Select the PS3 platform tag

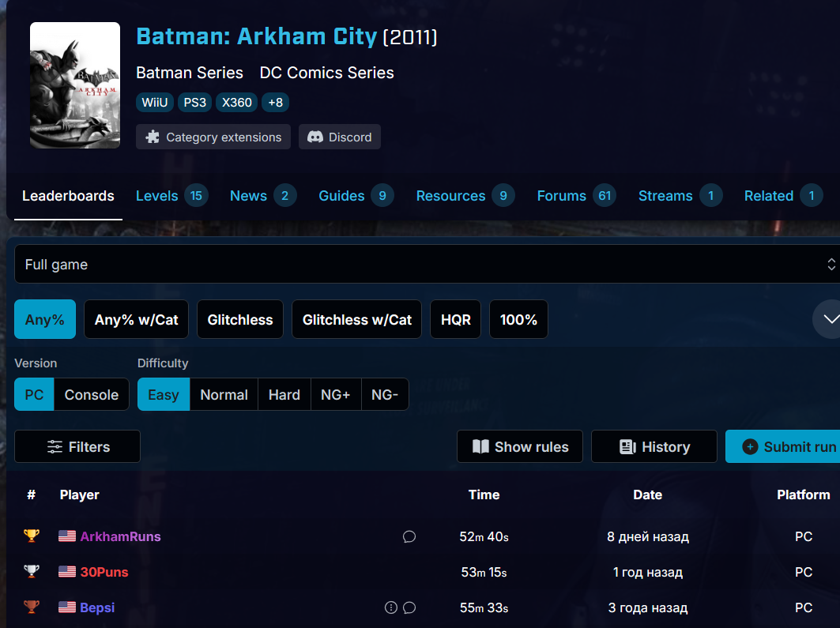[195, 102]
